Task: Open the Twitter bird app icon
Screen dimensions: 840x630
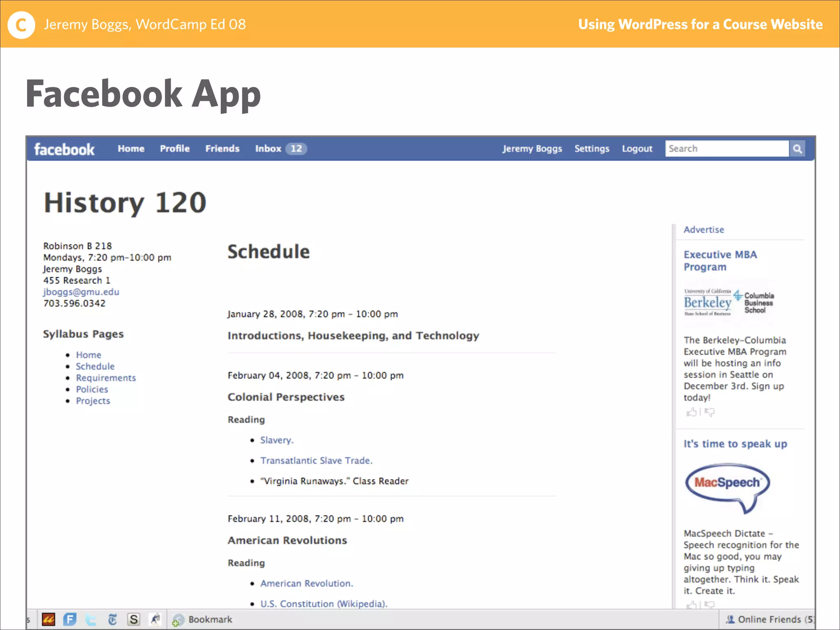Action: pos(91,619)
